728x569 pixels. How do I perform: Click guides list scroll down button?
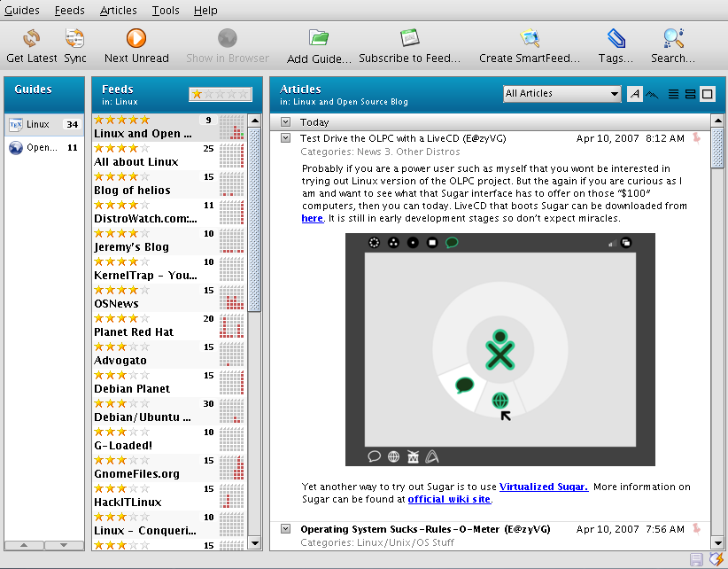click(64, 545)
